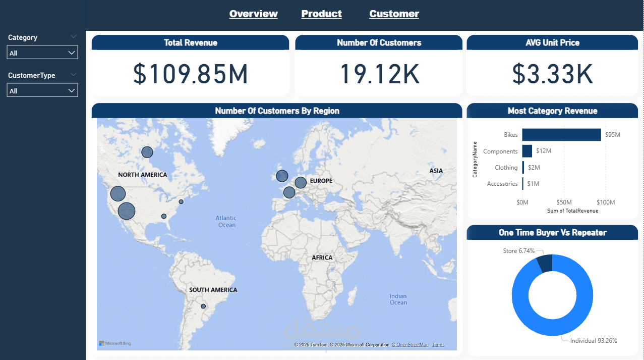This screenshot has width=644, height=360.
Task: Click the Number Of Customers card title
Action: click(x=379, y=43)
